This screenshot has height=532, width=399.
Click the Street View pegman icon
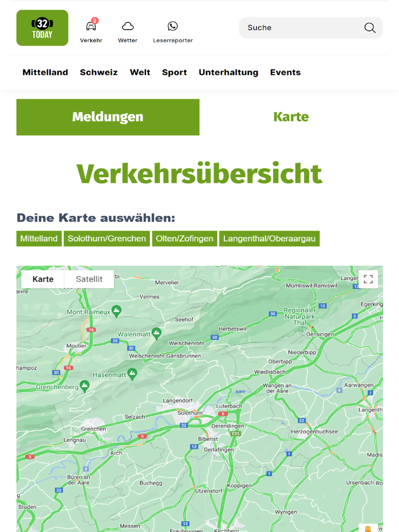pos(368,528)
